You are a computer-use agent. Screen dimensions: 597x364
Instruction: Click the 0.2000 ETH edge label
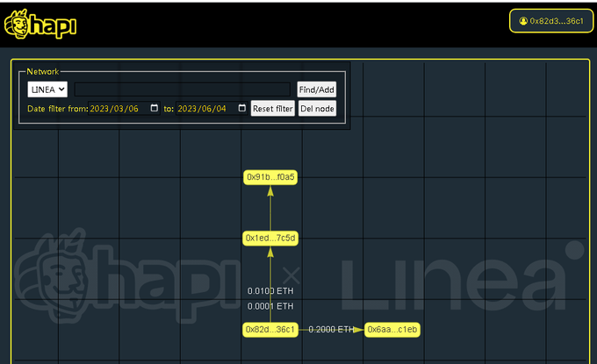pyautogui.click(x=331, y=330)
